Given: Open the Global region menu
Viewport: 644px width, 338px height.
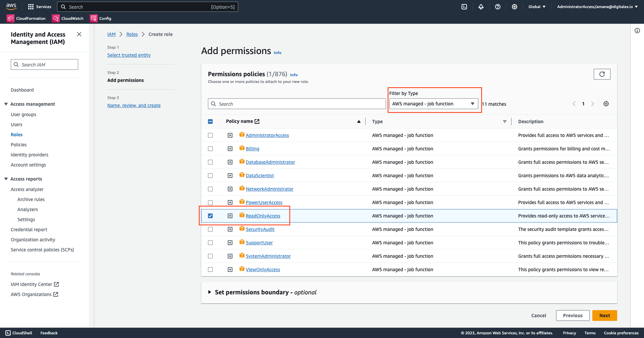Looking at the screenshot, I should [x=537, y=7].
